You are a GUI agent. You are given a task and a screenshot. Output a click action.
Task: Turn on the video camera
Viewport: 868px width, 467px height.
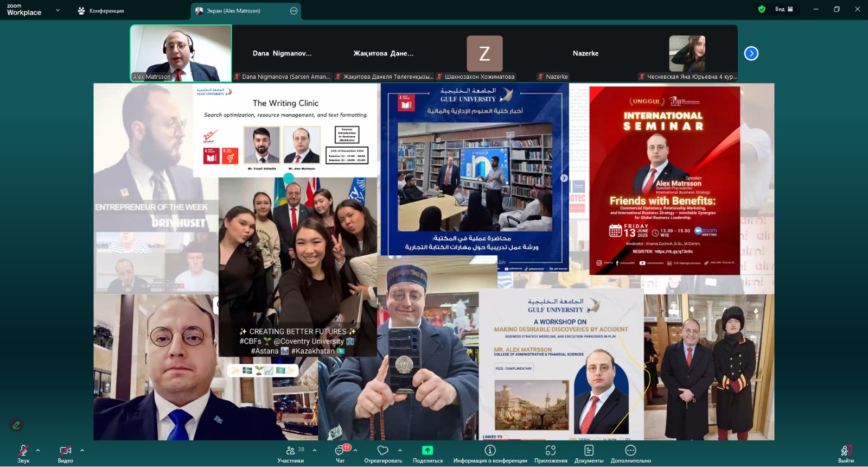[x=66, y=451]
